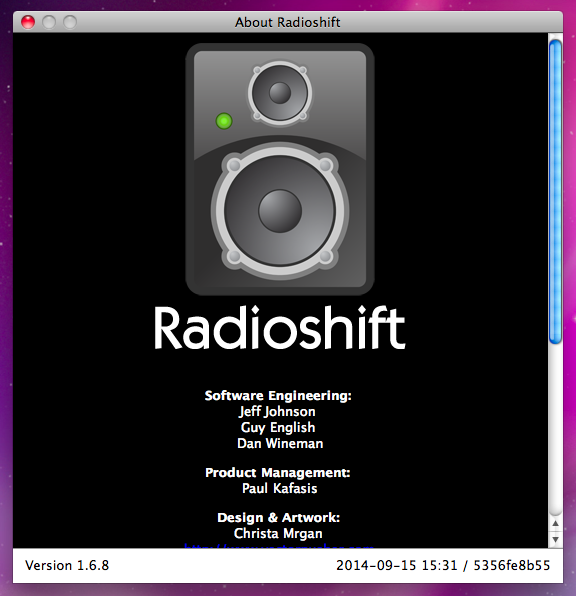This screenshot has width=576, height=596.
Task: Click the Version 1.6.8 label
Action: point(67,565)
